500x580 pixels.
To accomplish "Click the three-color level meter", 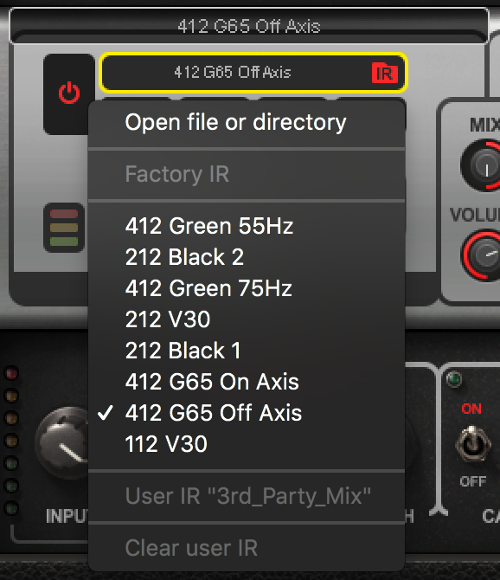I will click(x=64, y=227).
